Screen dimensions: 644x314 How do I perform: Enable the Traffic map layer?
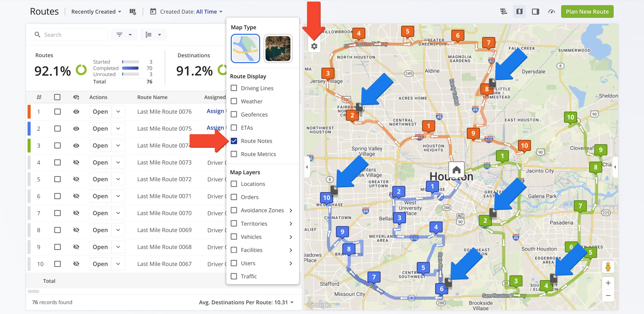click(x=234, y=276)
